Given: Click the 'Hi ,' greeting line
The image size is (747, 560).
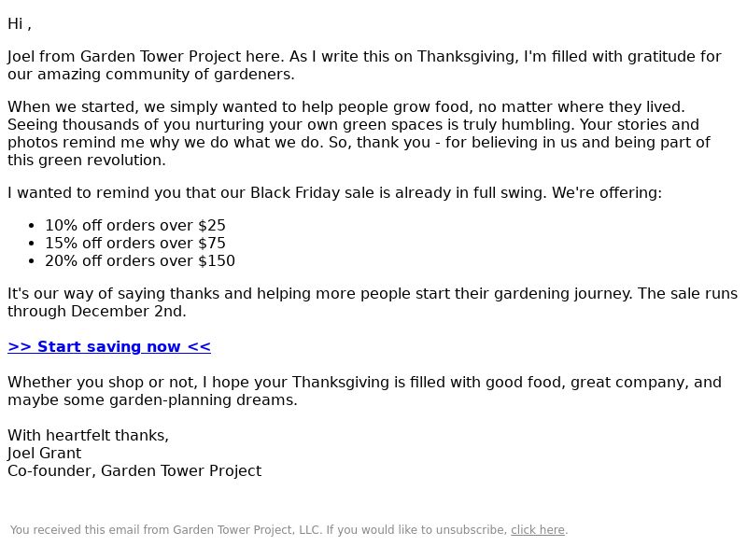Looking at the screenshot, I should tap(20, 24).
